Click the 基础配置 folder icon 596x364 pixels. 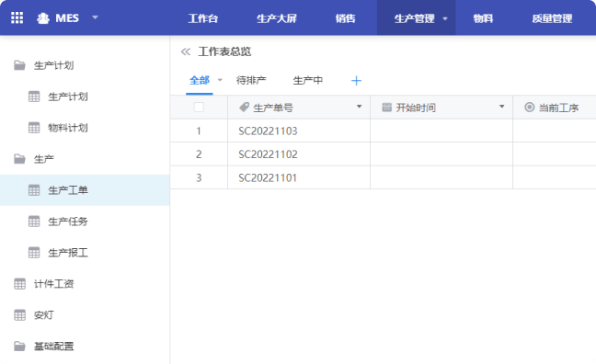(x=19, y=346)
